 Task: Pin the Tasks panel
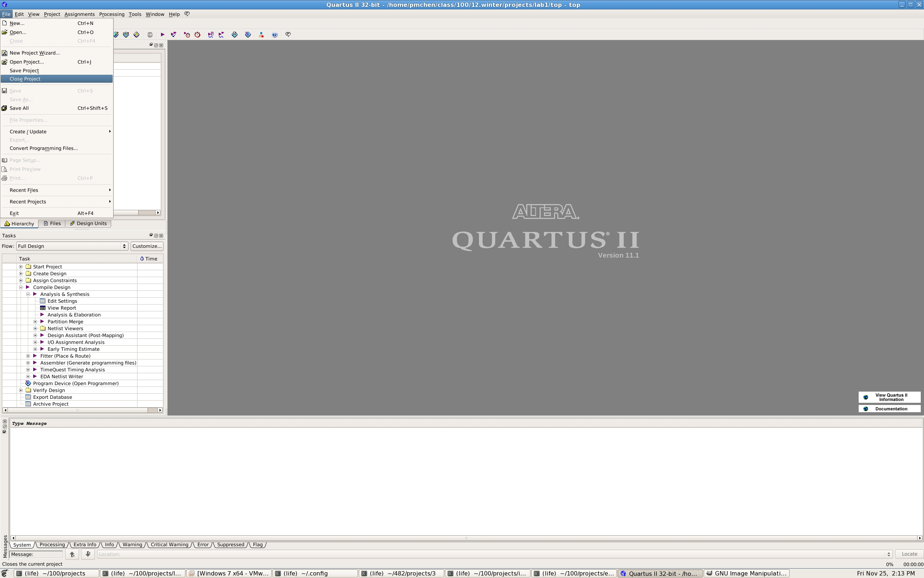[151, 235]
